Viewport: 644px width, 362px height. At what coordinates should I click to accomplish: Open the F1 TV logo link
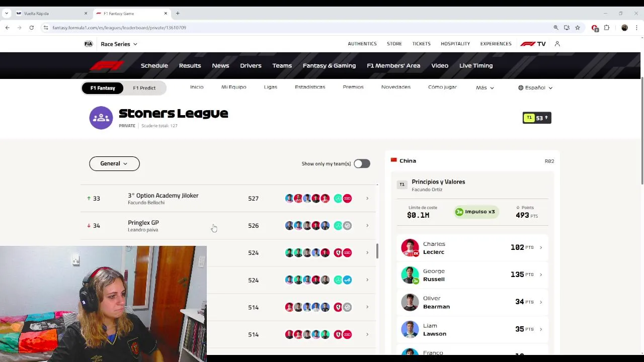tap(533, 44)
